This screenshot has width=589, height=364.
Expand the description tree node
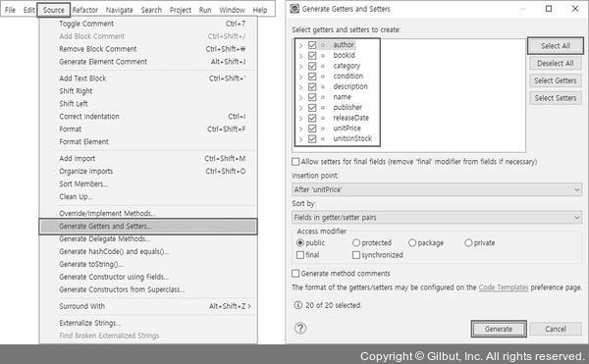point(300,87)
